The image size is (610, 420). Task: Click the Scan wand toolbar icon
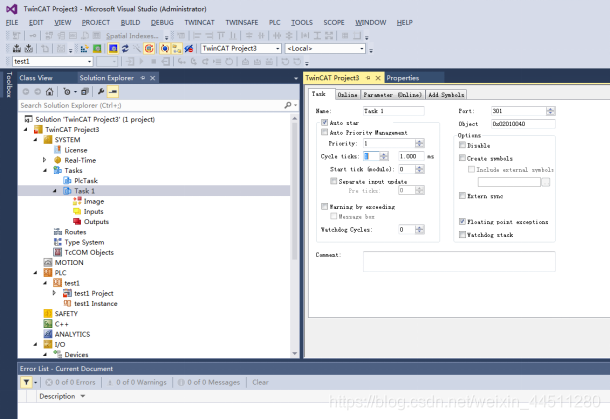[x=137, y=49]
